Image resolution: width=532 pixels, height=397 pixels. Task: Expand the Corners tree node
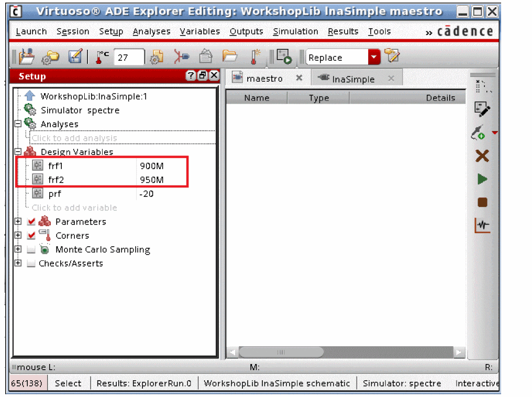pyautogui.click(x=18, y=235)
